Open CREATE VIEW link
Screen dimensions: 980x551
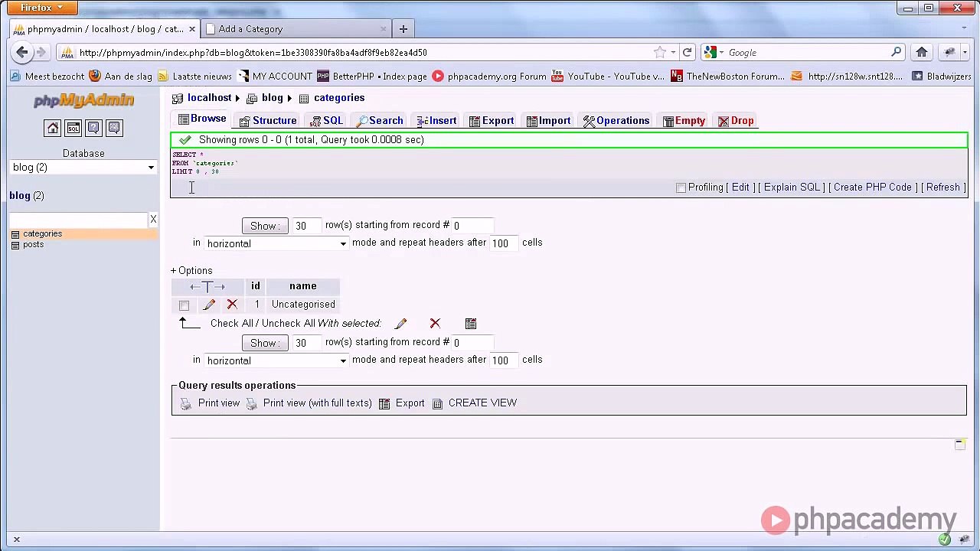click(482, 403)
